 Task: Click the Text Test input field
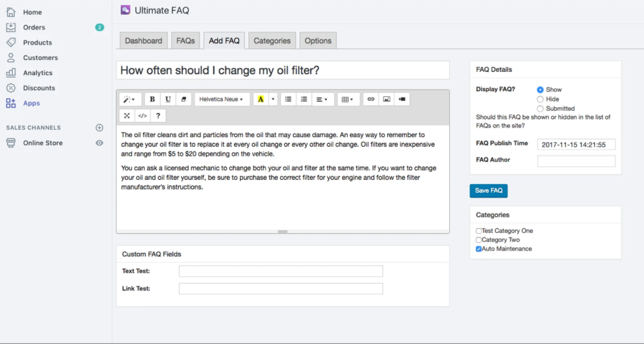(x=281, y=271)
